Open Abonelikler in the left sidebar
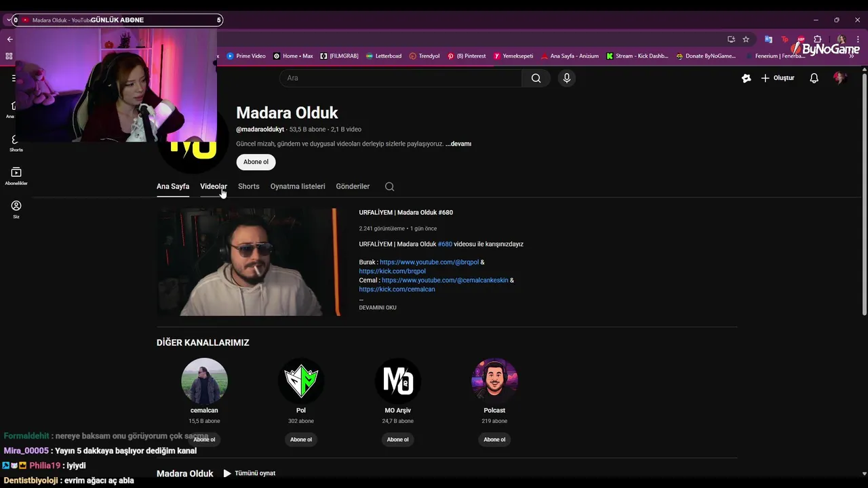 pyautogui.click(x=16, y=176)
